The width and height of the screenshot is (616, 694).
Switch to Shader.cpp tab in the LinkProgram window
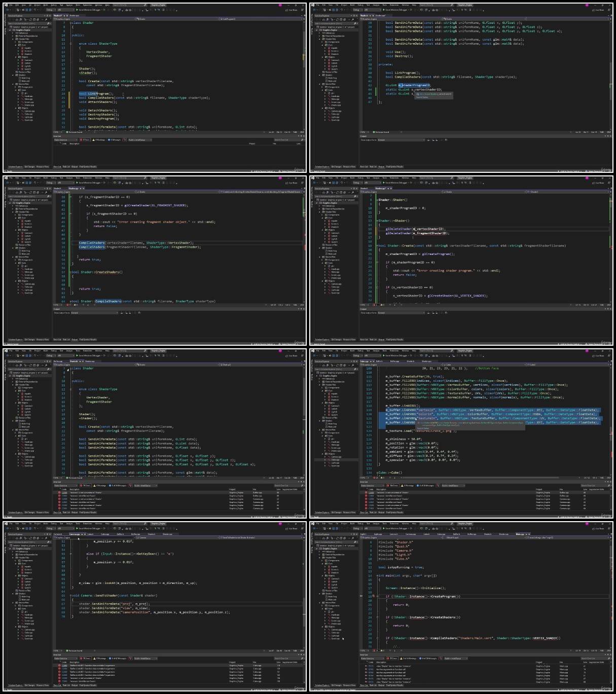tap(75, 16)
